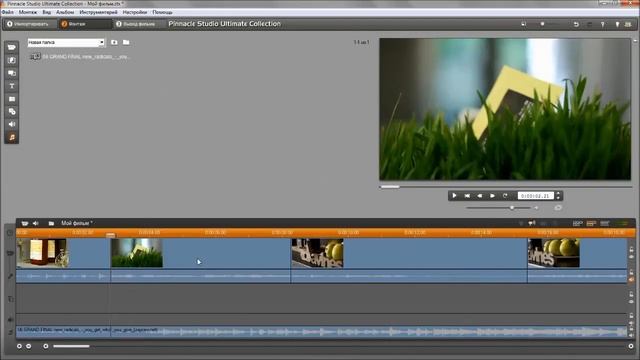Open the Монтаж menu in the menu bar

pos(28,12)
